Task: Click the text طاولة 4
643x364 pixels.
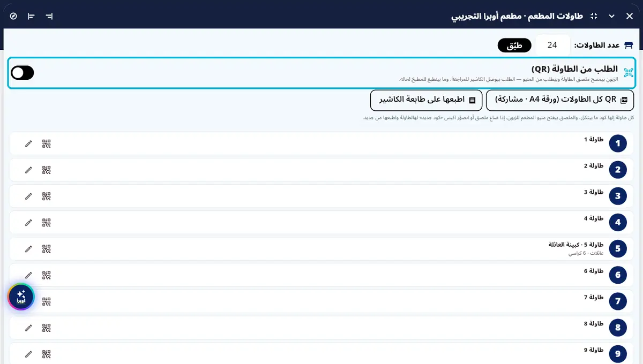Action: pyautogui.click(x=594, y=218)
